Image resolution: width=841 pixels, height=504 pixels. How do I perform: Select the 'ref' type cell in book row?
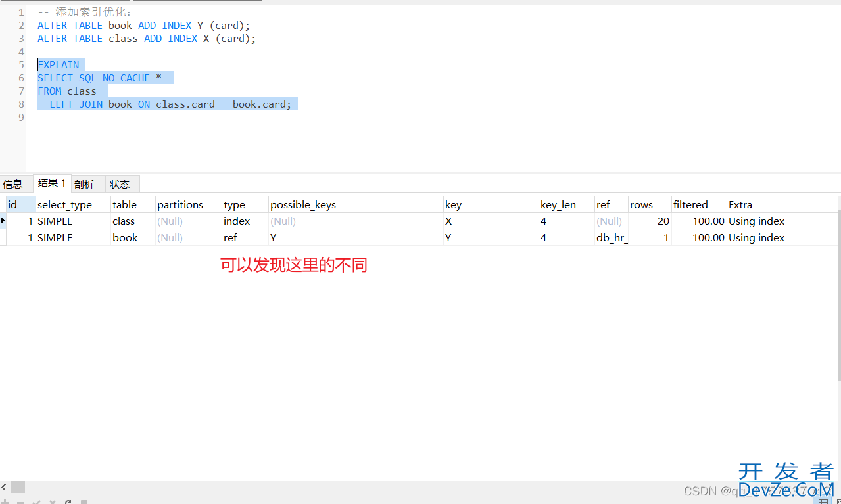231,238
